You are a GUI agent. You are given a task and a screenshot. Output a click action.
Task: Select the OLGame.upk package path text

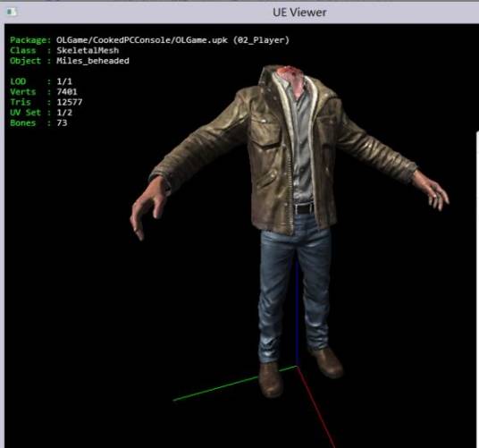(x=172, y=40)
